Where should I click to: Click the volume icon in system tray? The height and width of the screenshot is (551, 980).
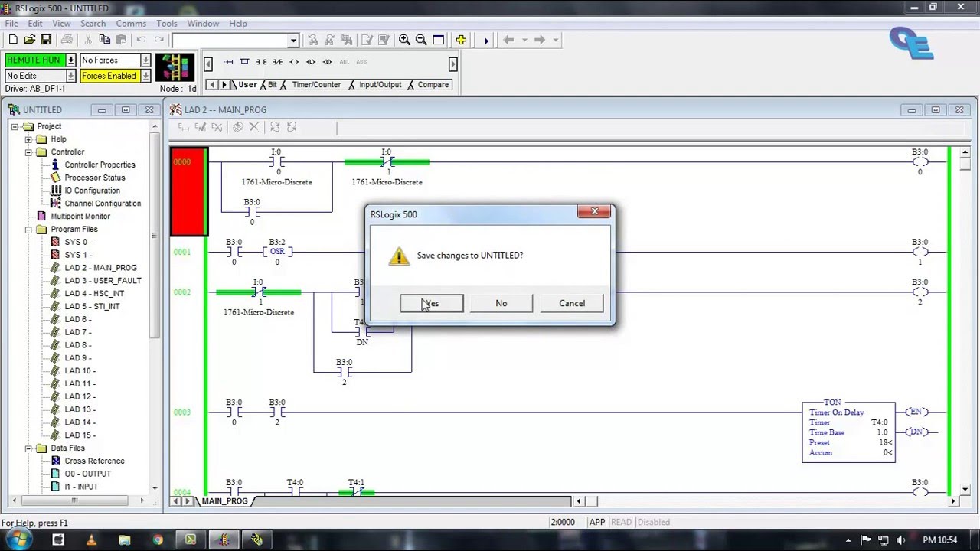tap(900, 540)
